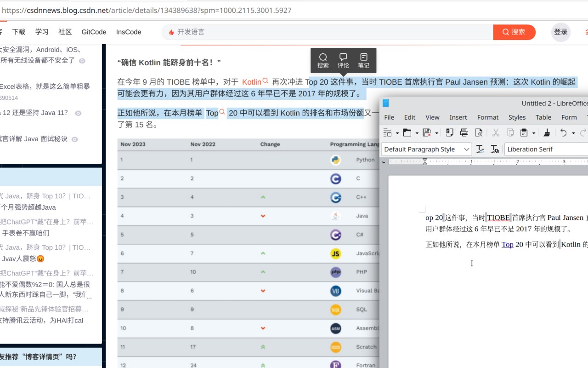
Task: Click the Export as PDF icon
Action: (450, 133)
